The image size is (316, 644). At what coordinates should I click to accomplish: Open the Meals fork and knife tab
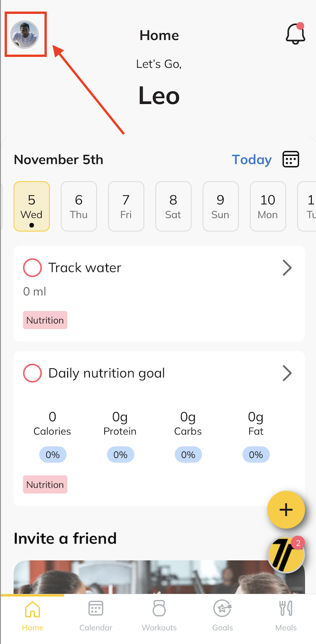click(x=285, y=614)
